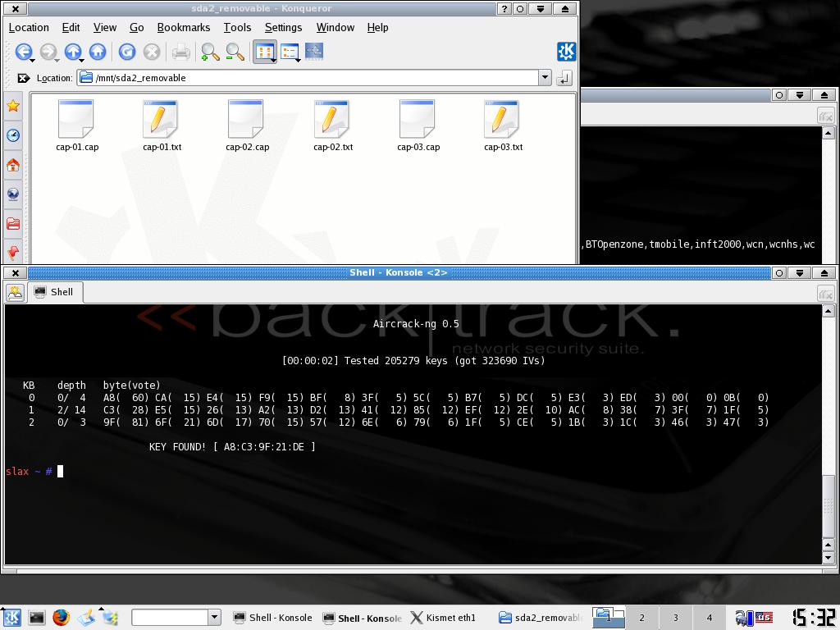
Task: Switch to virtual desktop 2
Action: click(641, 618)
